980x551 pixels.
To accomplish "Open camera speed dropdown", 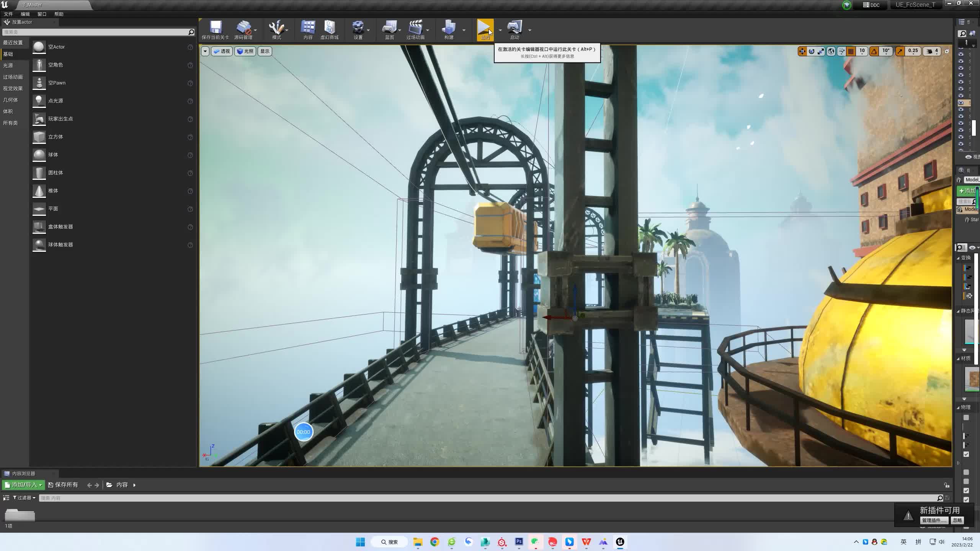I will 933,51.
